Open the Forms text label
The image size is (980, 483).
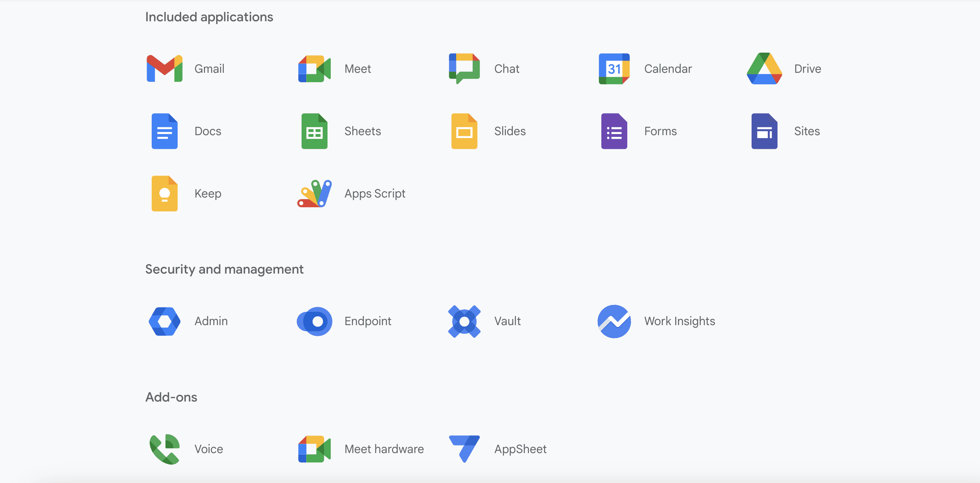pyautogui.click(x=660, y=131)
